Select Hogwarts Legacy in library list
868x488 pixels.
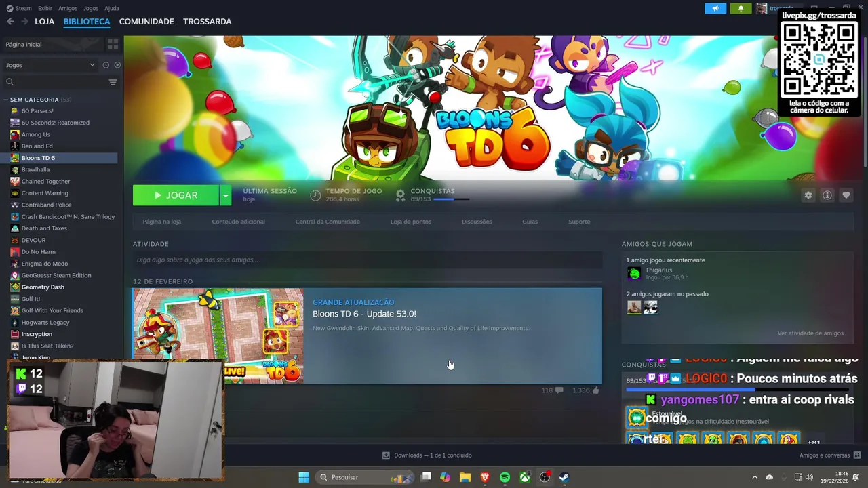pos(45,323)
